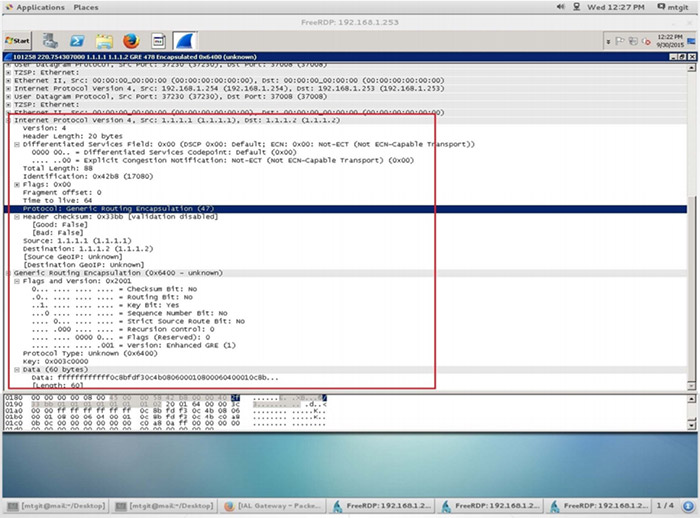
Task: Expand the IPv4 192.168.1.254 tree row
Action: point(8,88)
